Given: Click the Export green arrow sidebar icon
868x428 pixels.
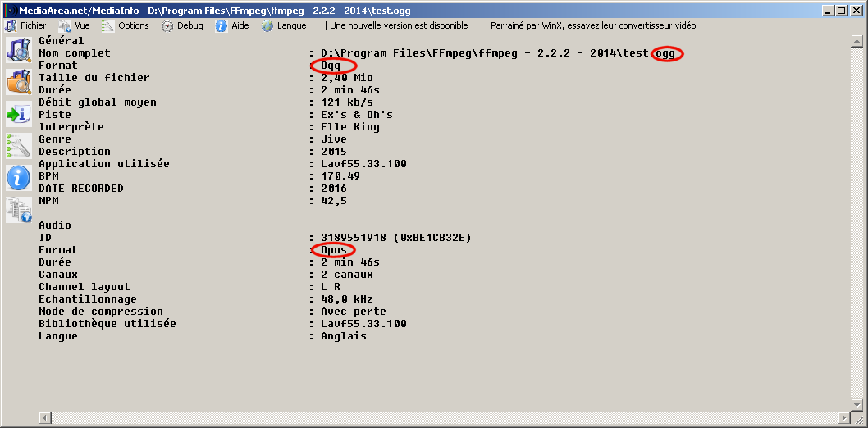Looking at the screenshot, I should pos(18,114).
